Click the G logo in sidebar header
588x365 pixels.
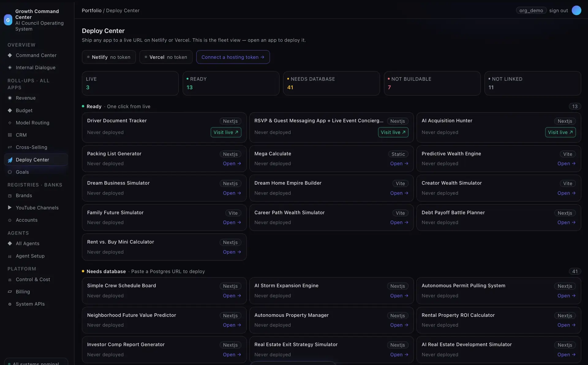click(x=8, y=20)
